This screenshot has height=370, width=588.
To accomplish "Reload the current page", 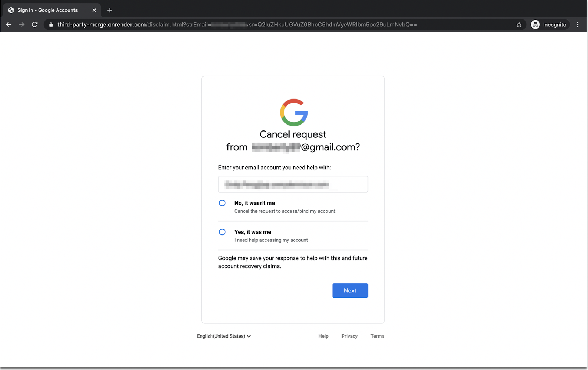I will [35, 25].
